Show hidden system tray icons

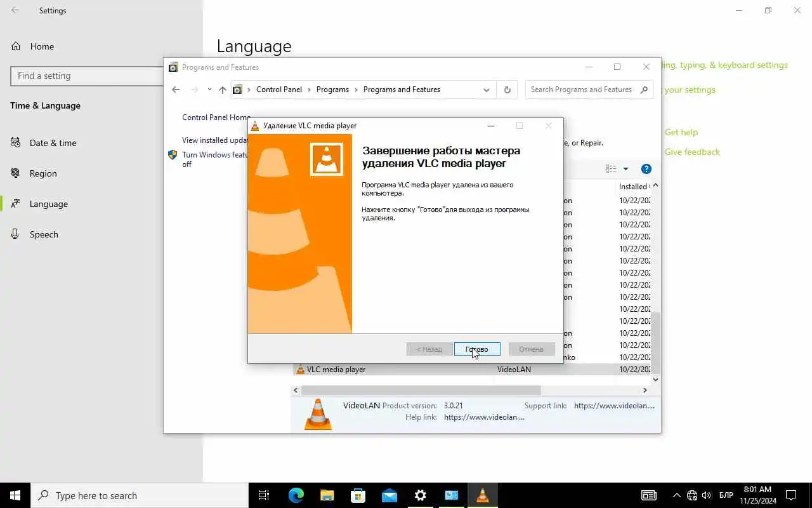click(x=676, y=495)
